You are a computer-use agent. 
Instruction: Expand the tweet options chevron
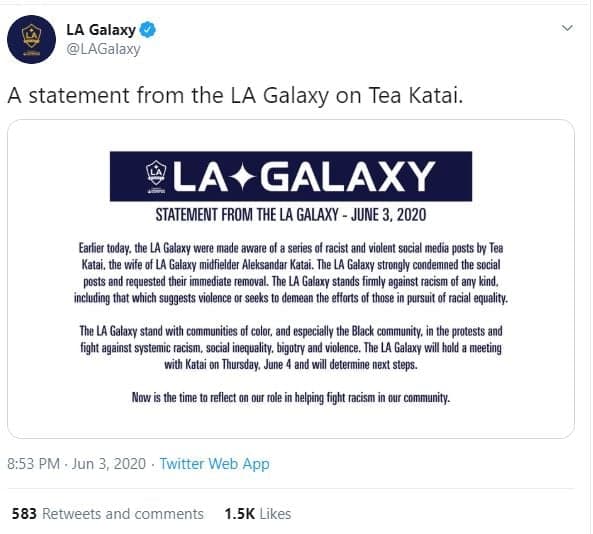pyautogui.click(x=567, y=28)
